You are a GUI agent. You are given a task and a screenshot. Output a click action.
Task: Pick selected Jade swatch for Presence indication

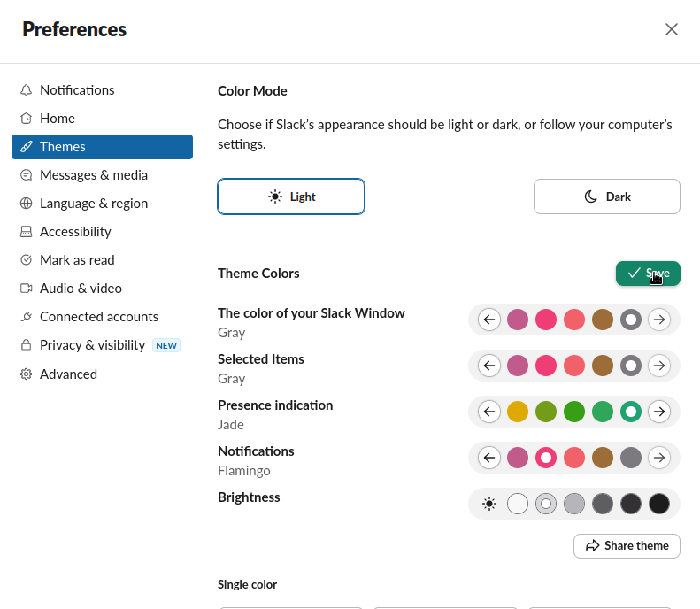pos(631,412)
